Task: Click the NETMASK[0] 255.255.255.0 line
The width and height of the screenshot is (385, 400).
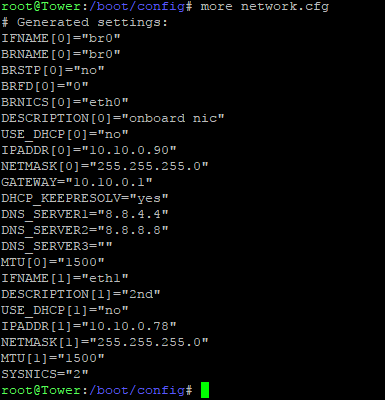Action: pos(105,166)
